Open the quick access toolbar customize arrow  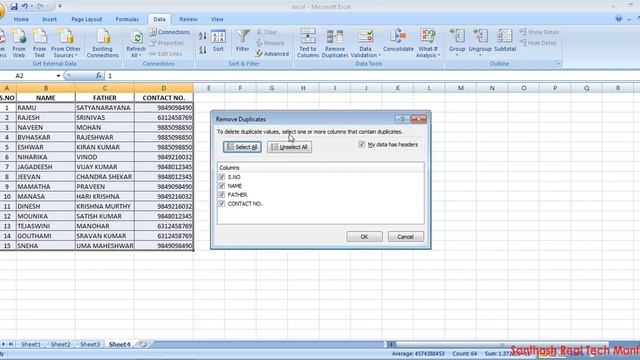[60, 7]
